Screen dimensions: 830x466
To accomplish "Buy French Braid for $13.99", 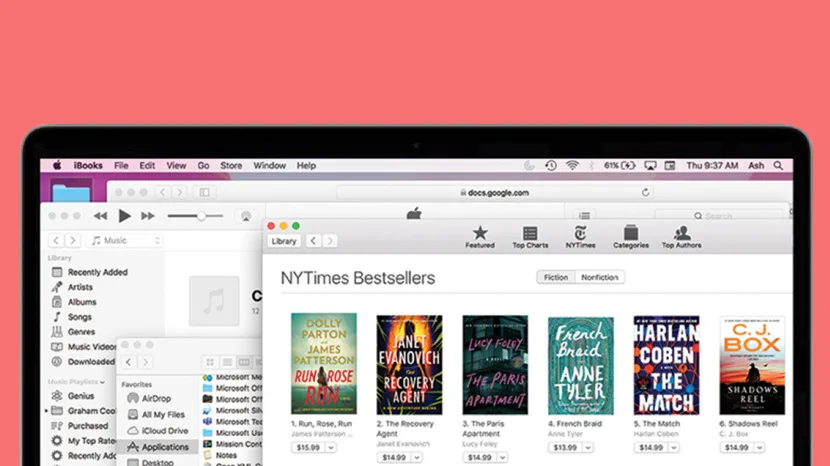I will point(565,447).
